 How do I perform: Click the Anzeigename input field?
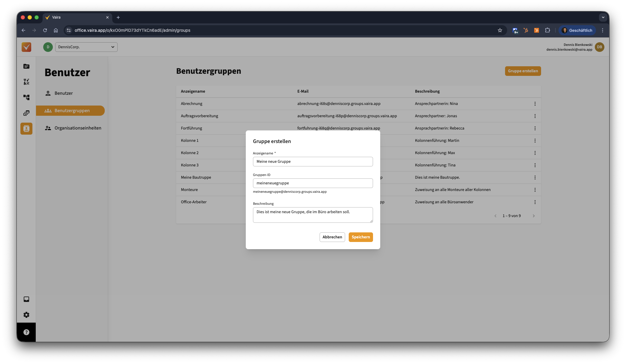coord(313,162)
